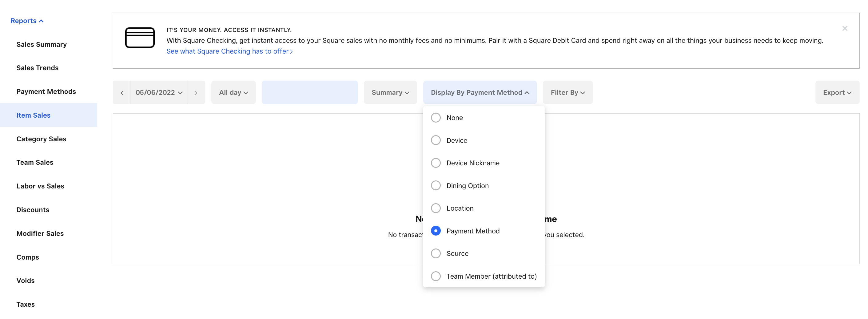Navigate to Category Sales report
This screenshot has width=868, height=319.
[41, 139]
